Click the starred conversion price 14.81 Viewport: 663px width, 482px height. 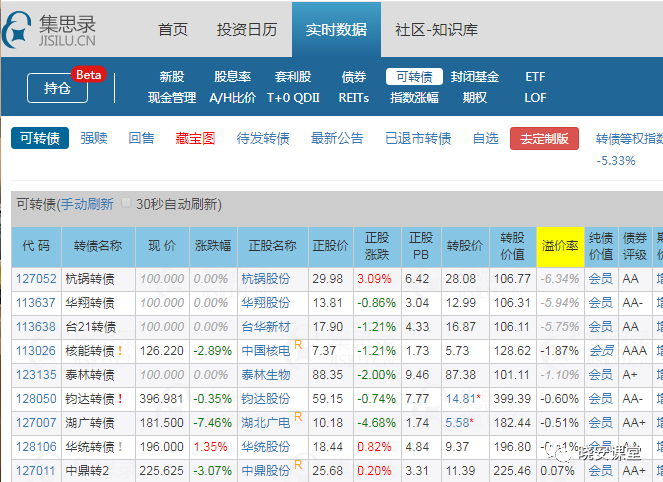[463, 399]
